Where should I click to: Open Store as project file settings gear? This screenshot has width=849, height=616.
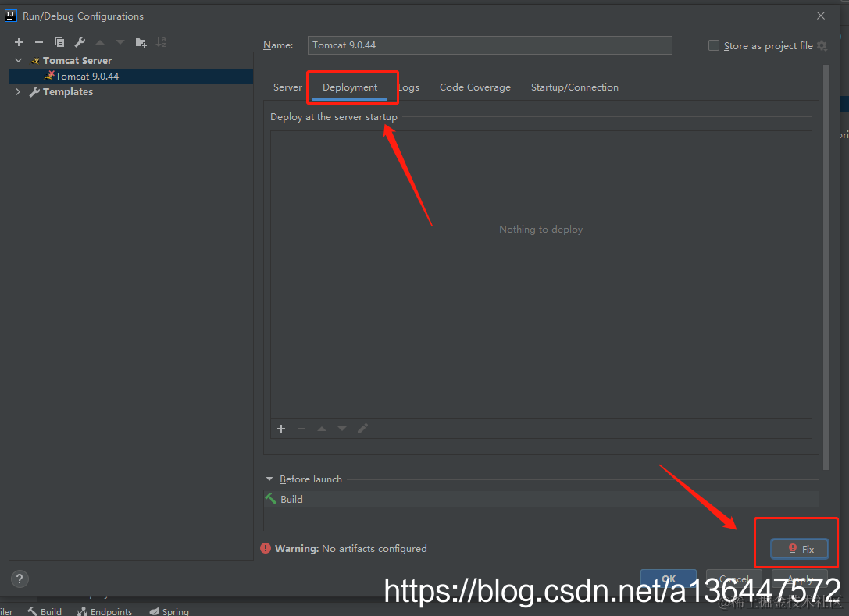tap(822, 45)
